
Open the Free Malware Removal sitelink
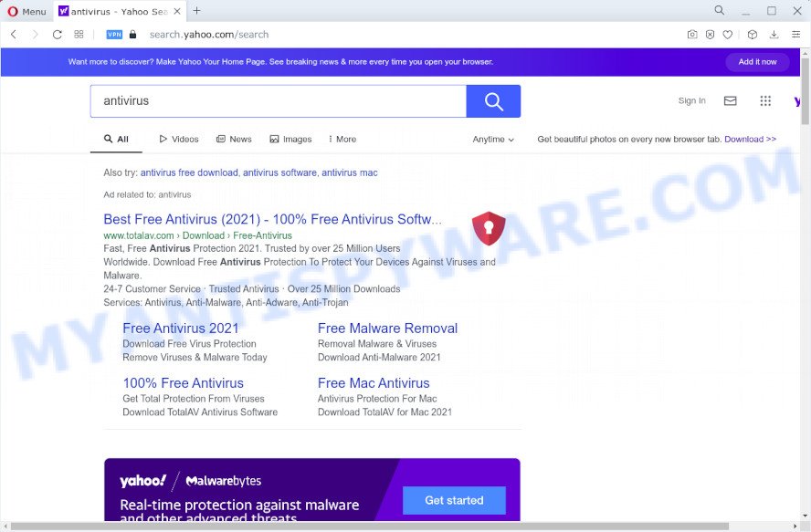387,329
